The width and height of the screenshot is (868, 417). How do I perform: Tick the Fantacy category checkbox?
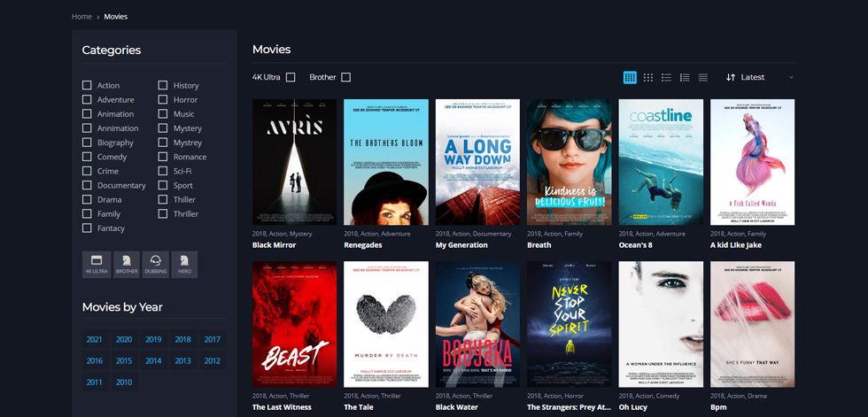coord(87,228)
